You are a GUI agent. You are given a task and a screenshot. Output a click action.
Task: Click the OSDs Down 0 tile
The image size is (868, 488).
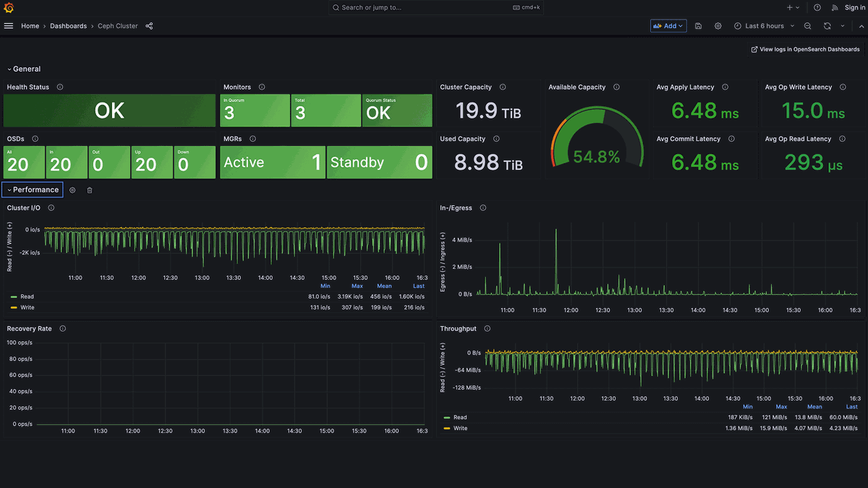point(195,163)
